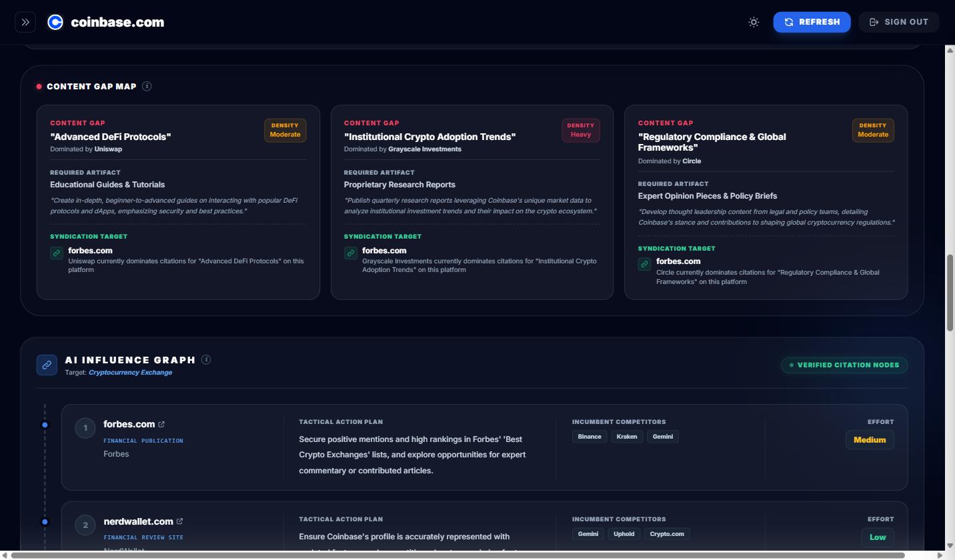Screen dimensions: 955x560
Task: Click syndication link icon in Advanced DeFi card
Action: pyautogui.click(x=57, y=253)
